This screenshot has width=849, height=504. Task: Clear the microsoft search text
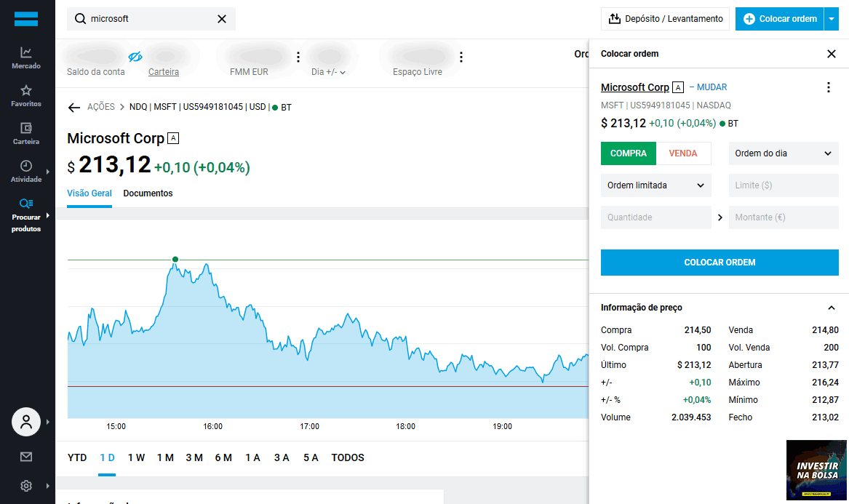[222, 19]
